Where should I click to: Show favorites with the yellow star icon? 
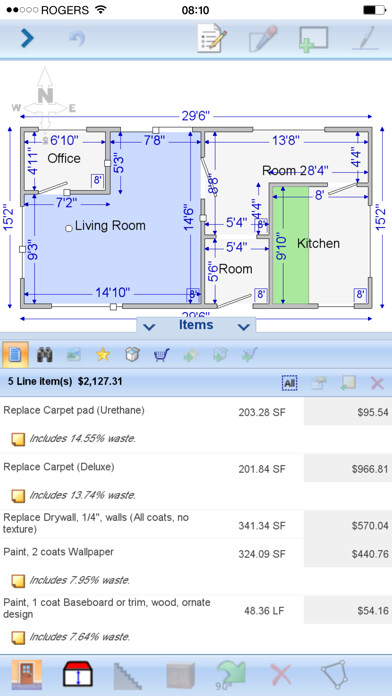tap(103, 354)
